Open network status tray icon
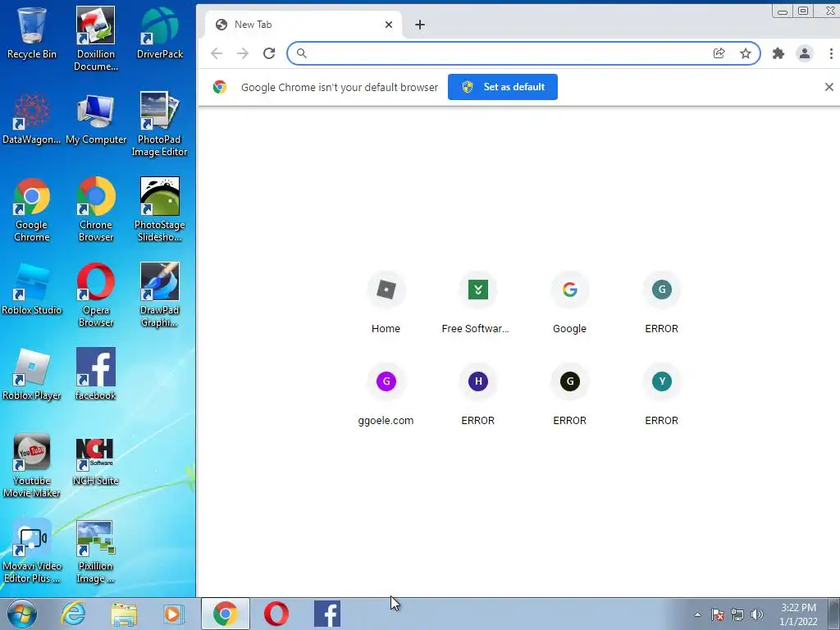Image resolution: width=840 pixels, height=630 pixels. (737, 614)
